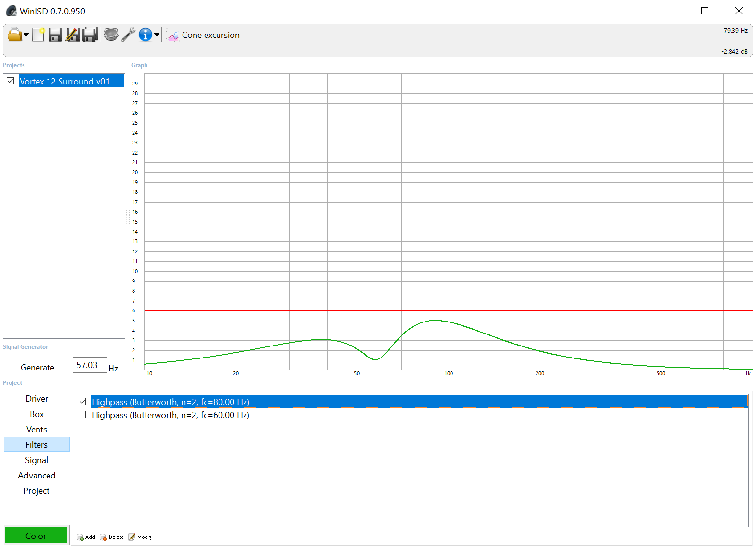This screenshot has width=756, height=549.
Task: Uncheck the Vortex 12 Surround v01 project checkbox
Action: pyautogui.click(x=11, y=81)
